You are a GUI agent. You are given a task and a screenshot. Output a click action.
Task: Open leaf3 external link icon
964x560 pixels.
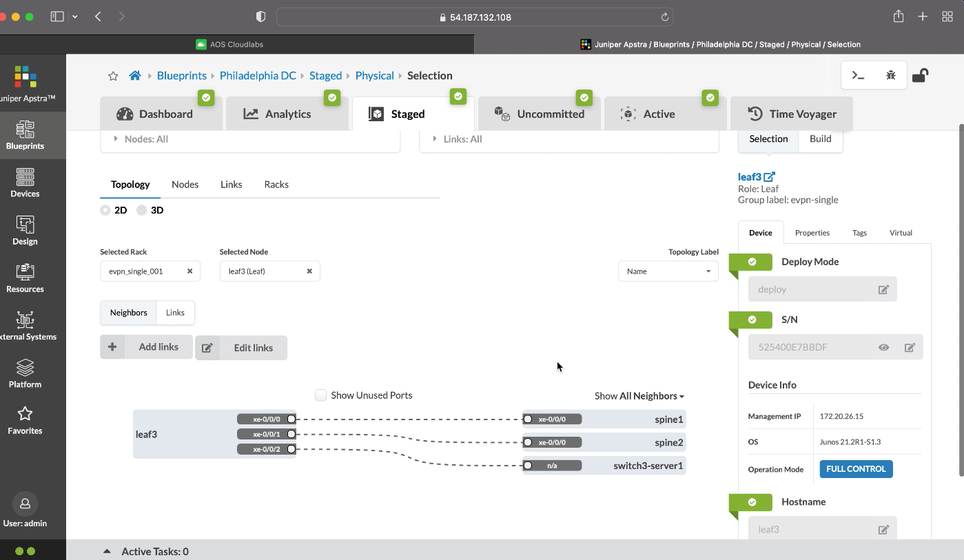(x=770, y=177)
